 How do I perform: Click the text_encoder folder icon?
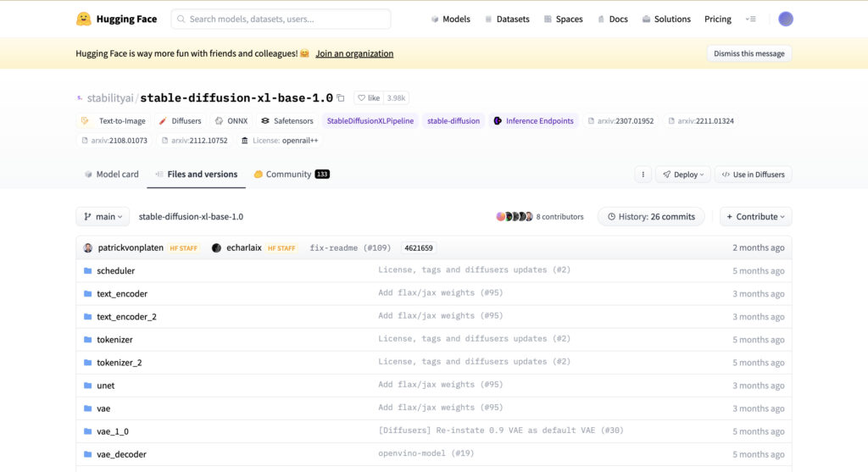pos(87,294)
